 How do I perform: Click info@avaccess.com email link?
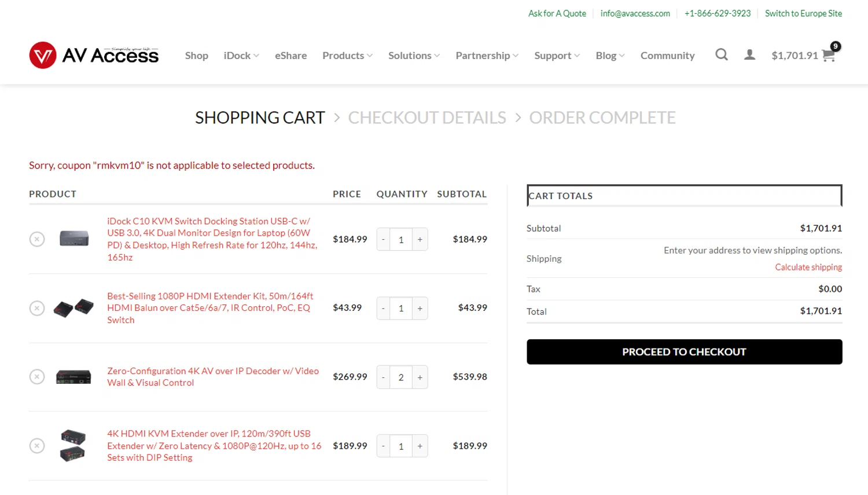click(635, 13)
